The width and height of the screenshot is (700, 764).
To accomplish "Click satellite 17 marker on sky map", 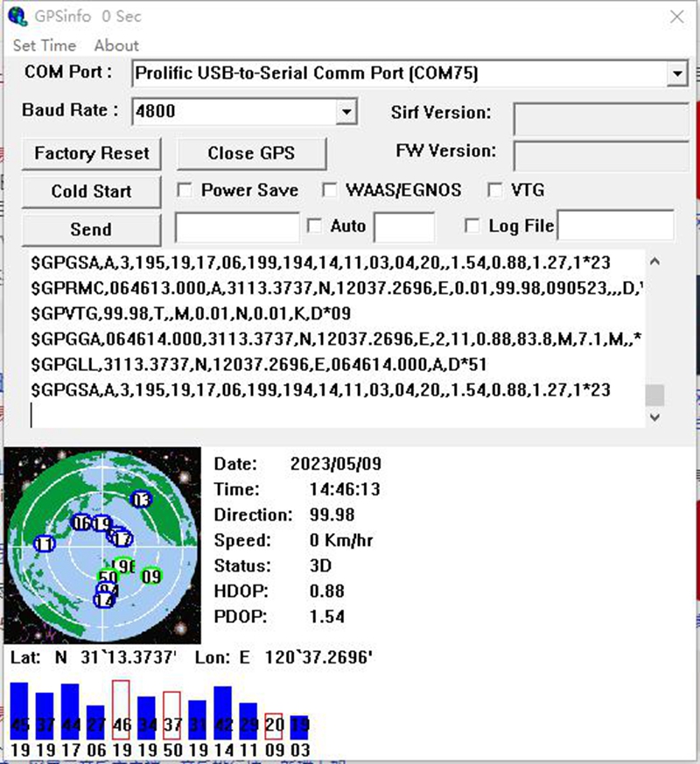I will click(122, 538).
